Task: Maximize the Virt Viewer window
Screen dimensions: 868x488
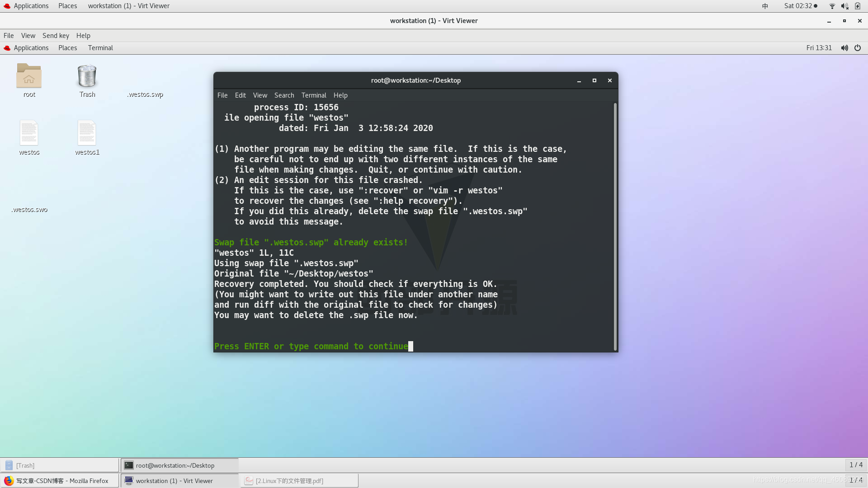Action: tap(844, 21)
